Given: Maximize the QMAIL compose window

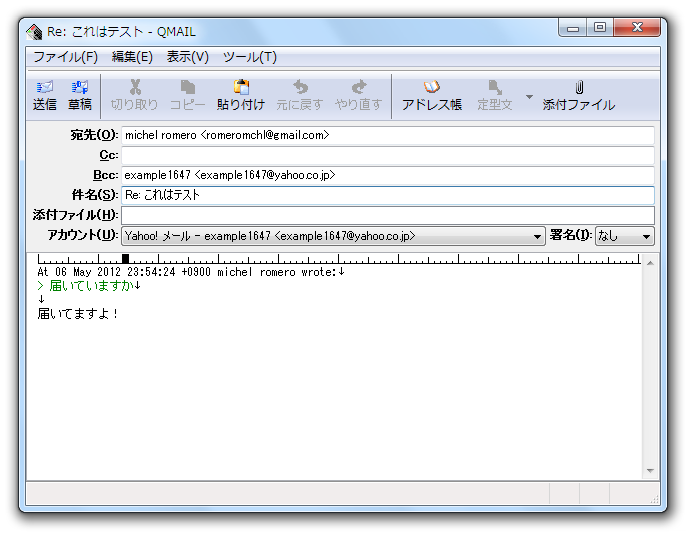Looking at the screenshot, I should click(x=599, y=28).
